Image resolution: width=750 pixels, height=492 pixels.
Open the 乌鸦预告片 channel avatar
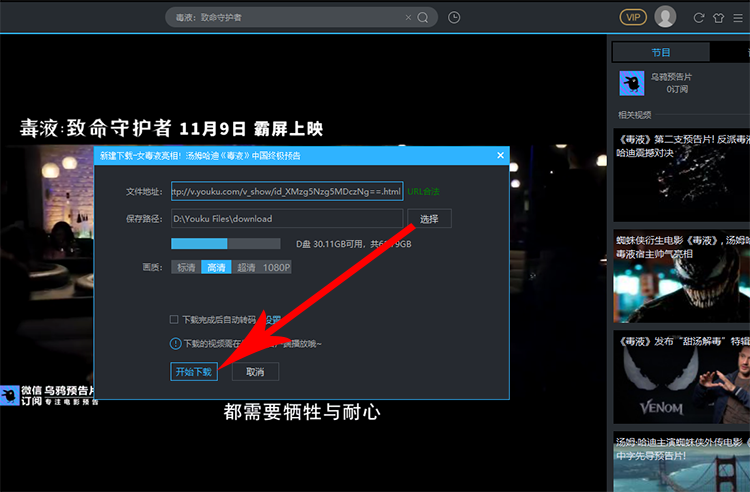pyautogui.click(x=631, y=83)
